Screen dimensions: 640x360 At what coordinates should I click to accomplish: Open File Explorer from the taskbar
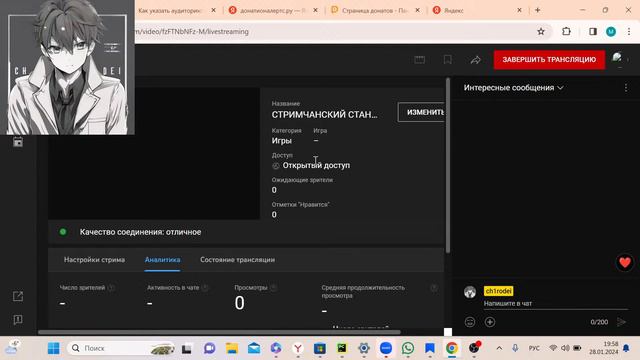click(x=232, y=348)
